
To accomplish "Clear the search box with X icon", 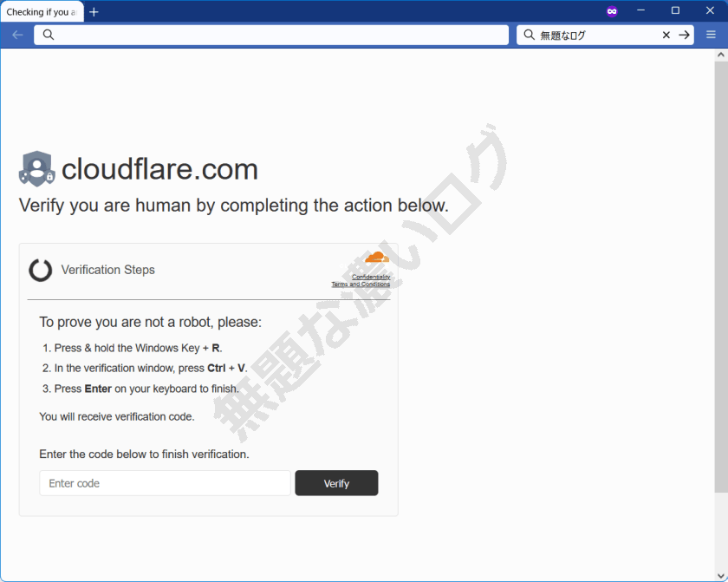I will click(666, 35).
